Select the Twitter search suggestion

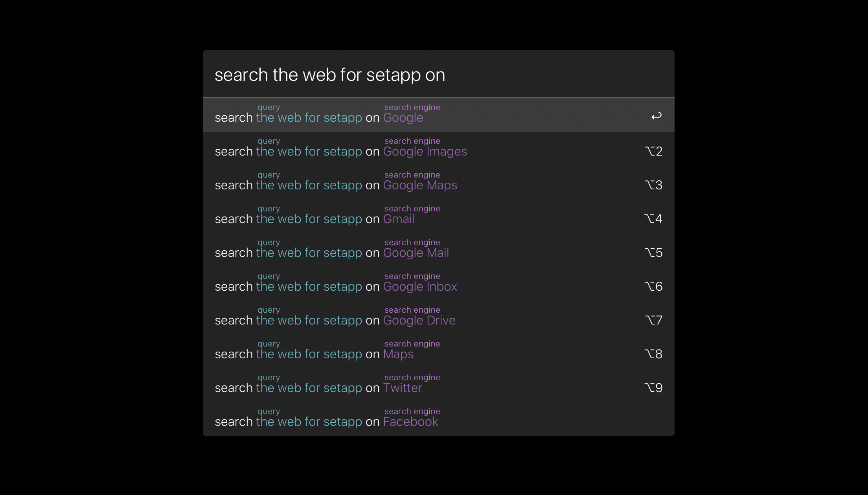[439, 385]
